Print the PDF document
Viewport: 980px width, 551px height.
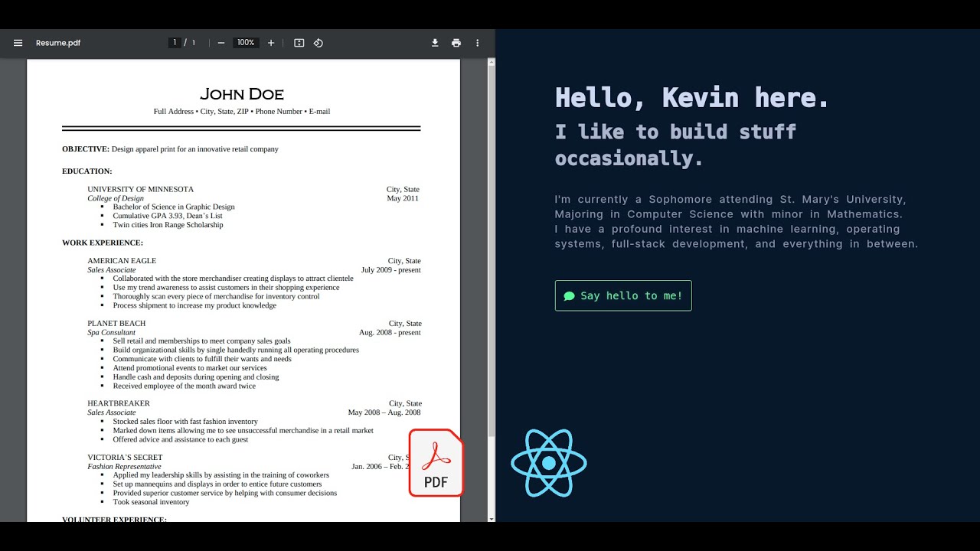(456, 43)
